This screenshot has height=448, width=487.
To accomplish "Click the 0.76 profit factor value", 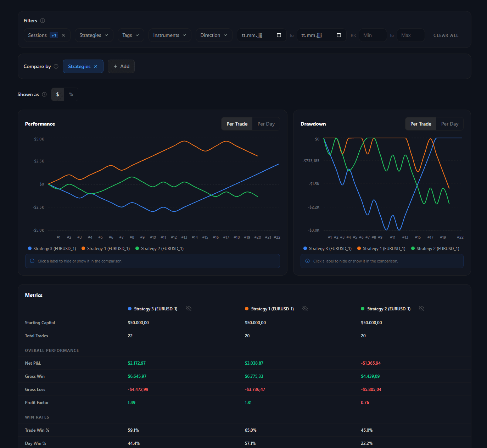I will click(x=365, y=403).
